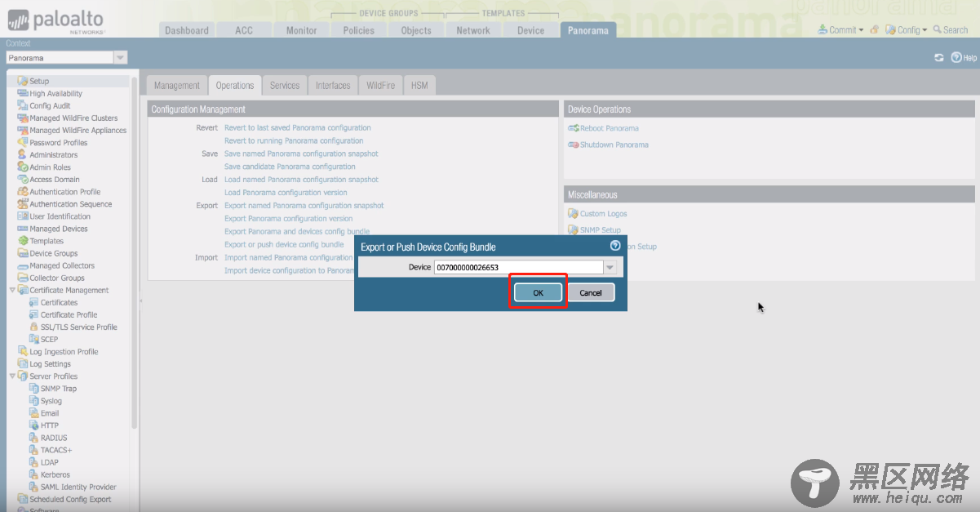Select the Panorama main tab
Screen dimensions: 980x512
pyautogui.click(x=588, y=30)
